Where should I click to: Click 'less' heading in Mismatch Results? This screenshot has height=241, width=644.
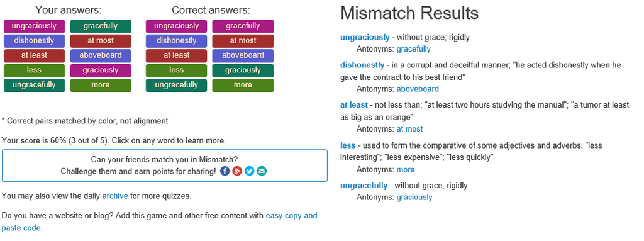pos(348,145)
